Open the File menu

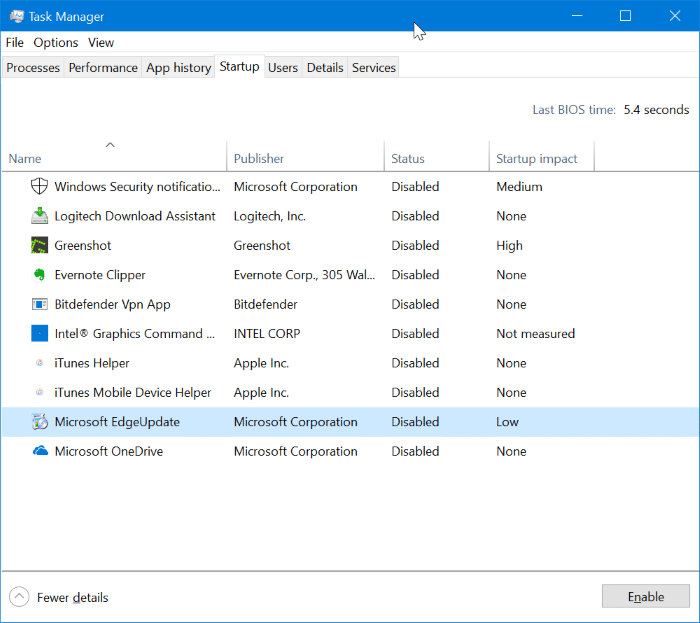14,43
